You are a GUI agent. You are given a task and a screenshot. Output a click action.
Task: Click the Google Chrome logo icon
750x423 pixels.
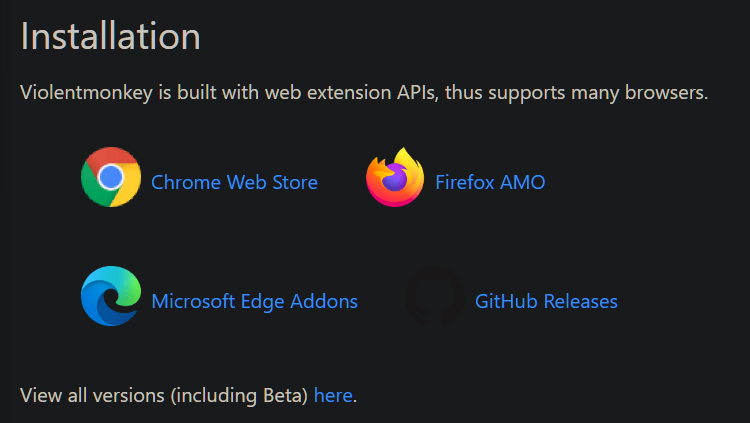111,177
